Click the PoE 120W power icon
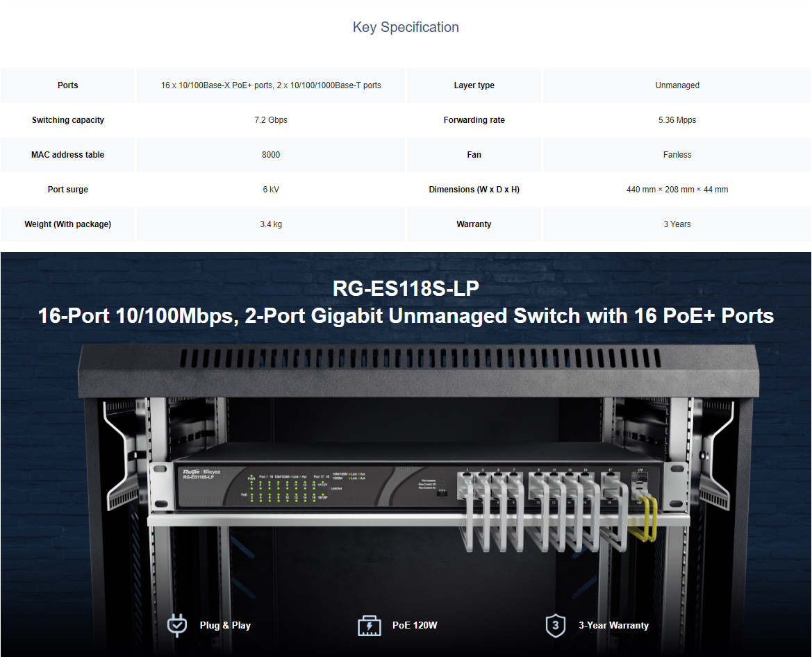Screen dimensions: 812x657 [x=370, y=626]
